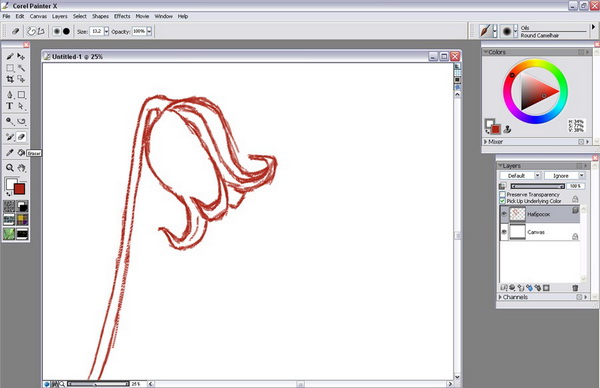This screenshot has height=388, width=600.
Task: Select the soft eraser tip profile
Action: point(57,31)
